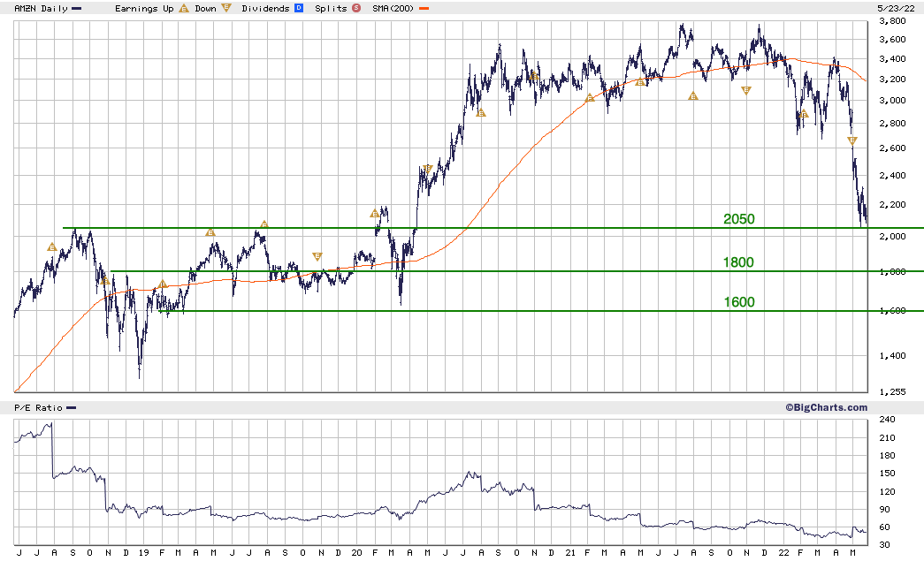The height and width of the screenshot is (561, 924).
Task: Click the Earnings Up legend text
Action: click(x=144, y=9)
